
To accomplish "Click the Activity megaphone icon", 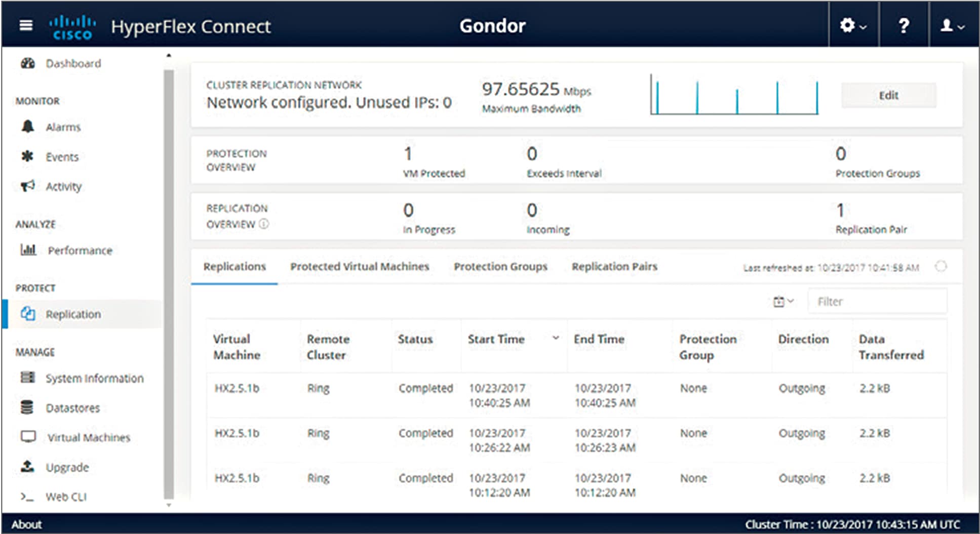I will [28, 186].
